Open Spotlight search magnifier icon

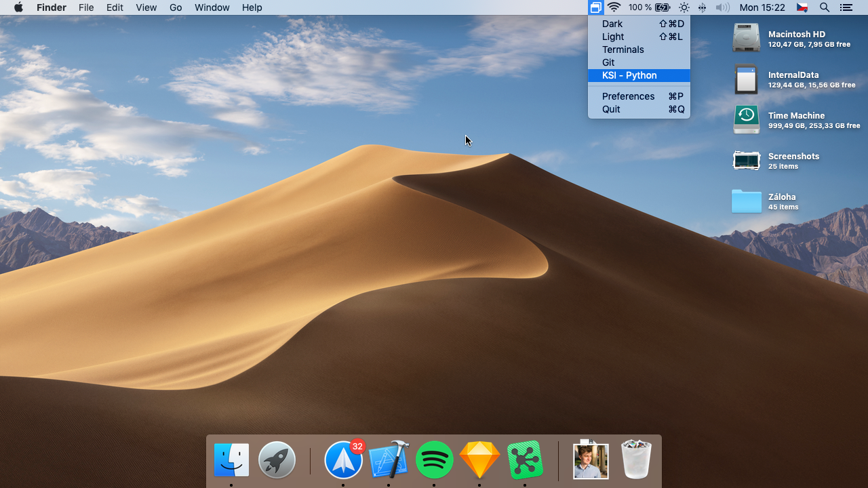[825, 7]
